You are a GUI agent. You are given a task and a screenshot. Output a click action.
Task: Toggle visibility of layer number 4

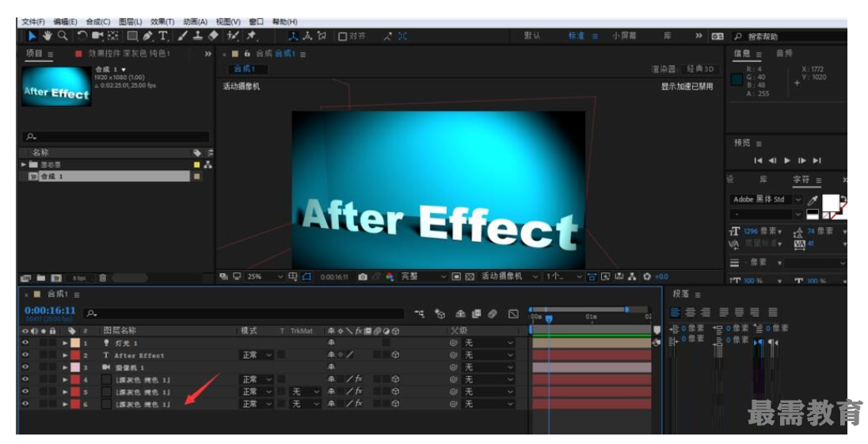coord(25,379)
